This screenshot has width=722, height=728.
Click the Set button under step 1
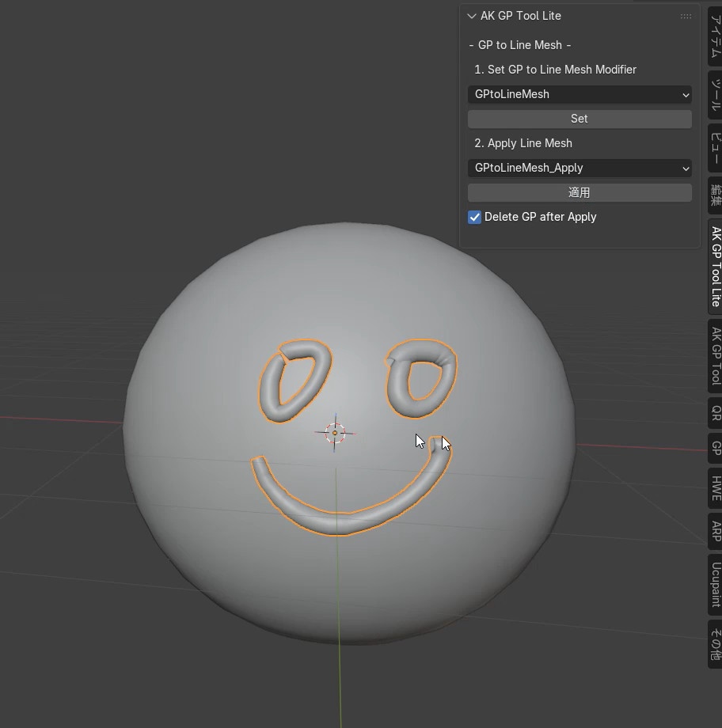tap(579, 118)
